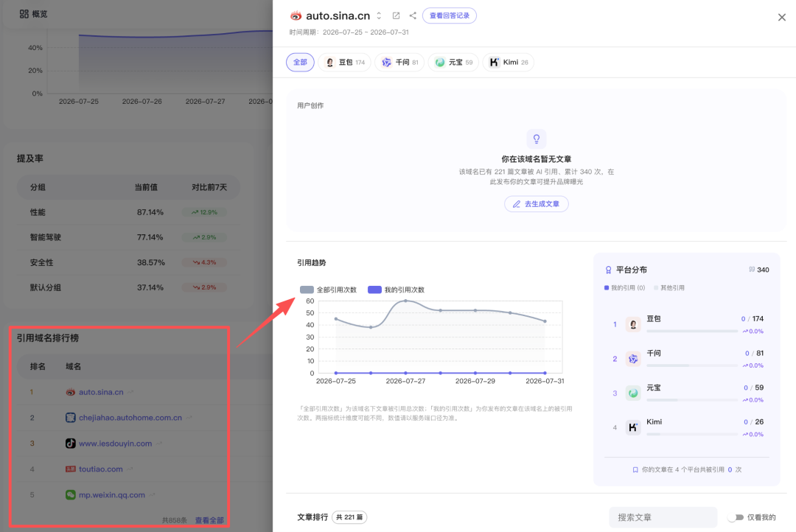Select the 豆包 174 tab

[345, 62]
